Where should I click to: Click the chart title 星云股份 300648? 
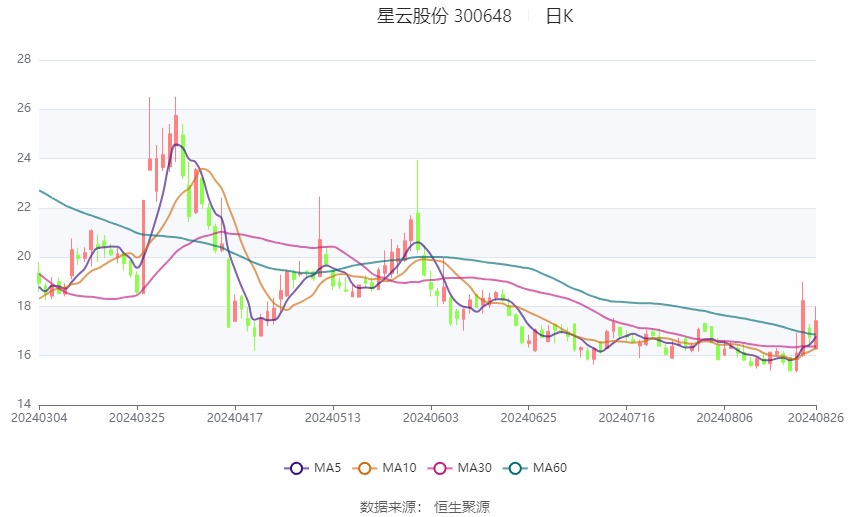click(x=444, y=16)
